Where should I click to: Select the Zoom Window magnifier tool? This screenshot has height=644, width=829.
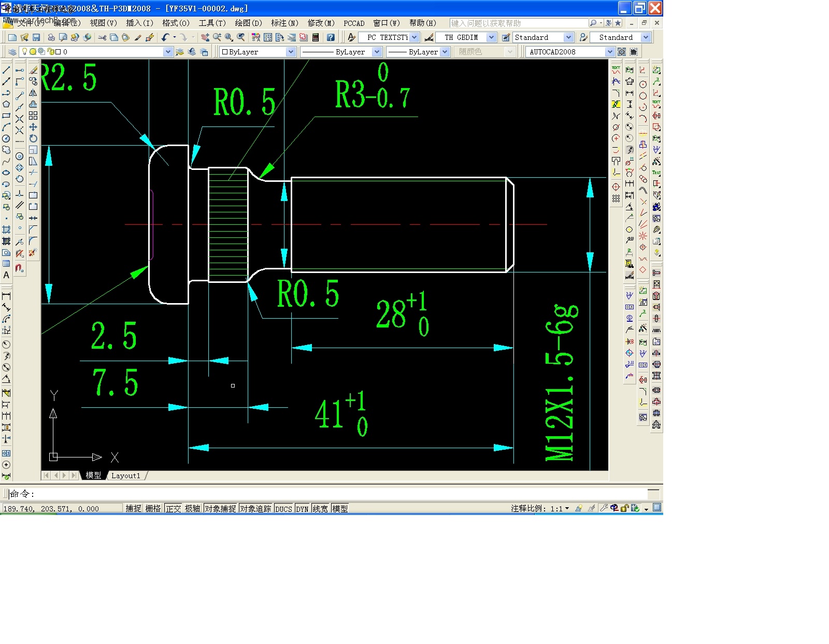coord(229,37)
